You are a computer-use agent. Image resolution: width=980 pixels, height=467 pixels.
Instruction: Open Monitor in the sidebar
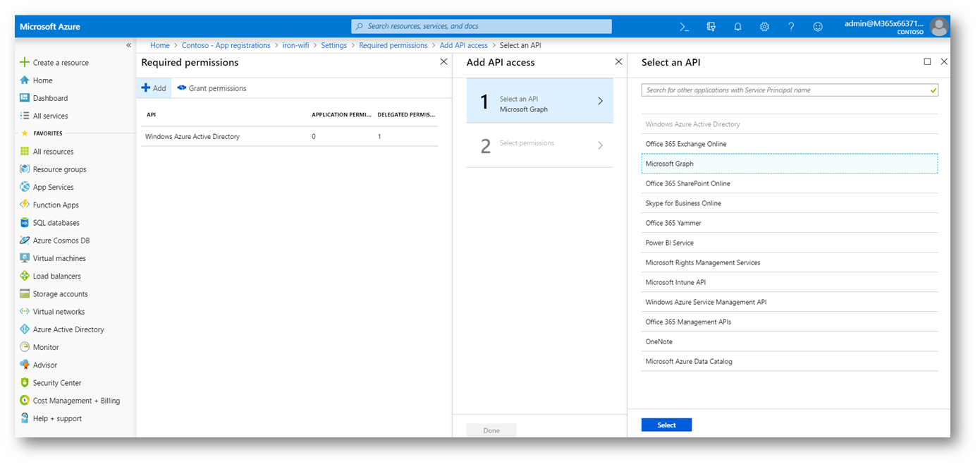point(39,348)
